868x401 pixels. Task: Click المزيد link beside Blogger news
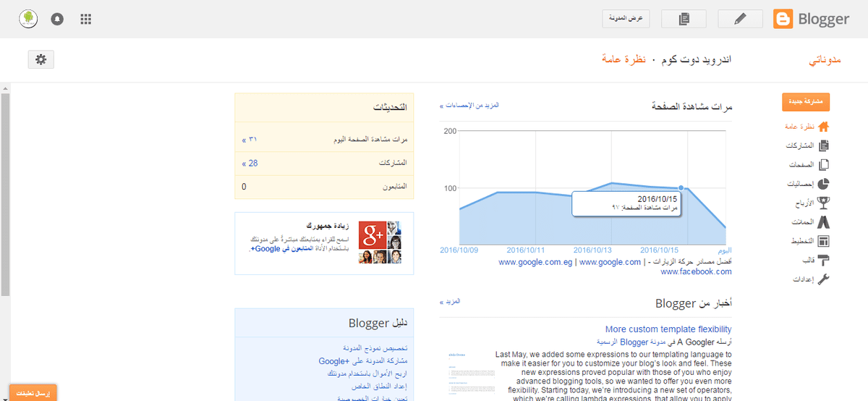450,301
